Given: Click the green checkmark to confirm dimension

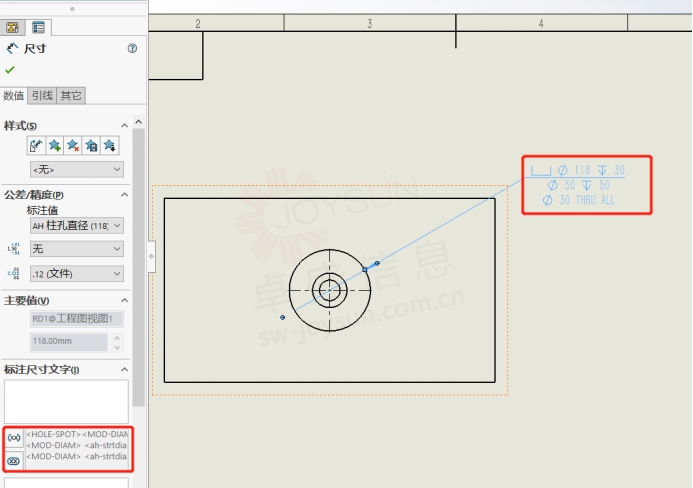Looking at the screenshot, I should click(x=10, y=70).
